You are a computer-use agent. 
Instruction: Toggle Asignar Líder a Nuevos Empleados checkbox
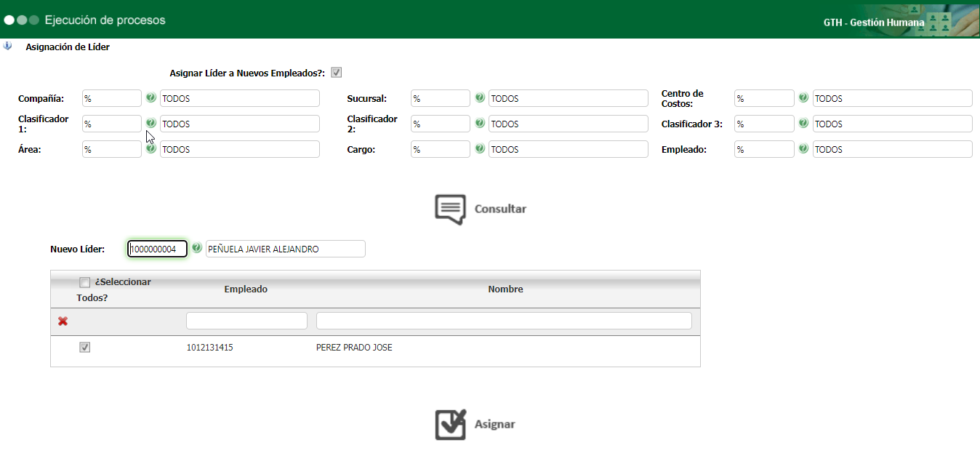[x=336, y=73]
